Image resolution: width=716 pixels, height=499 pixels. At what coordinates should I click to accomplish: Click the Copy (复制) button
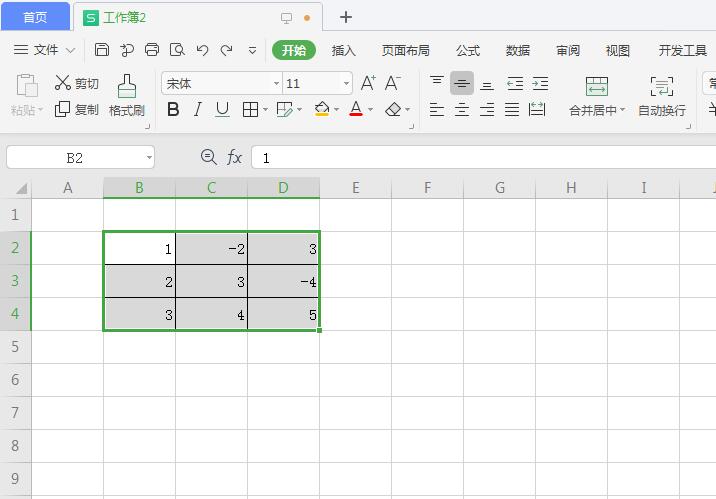click(76, 109)
